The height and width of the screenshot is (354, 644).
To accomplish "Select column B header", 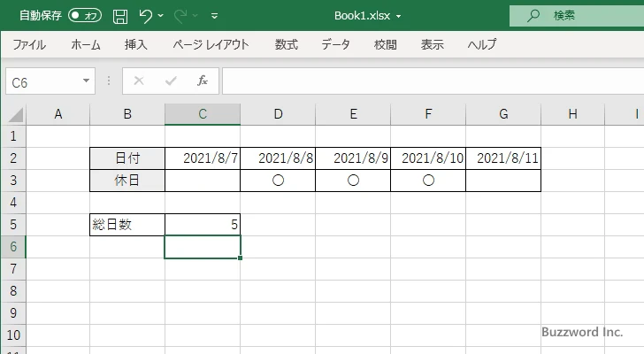I will tap(127, 114).
